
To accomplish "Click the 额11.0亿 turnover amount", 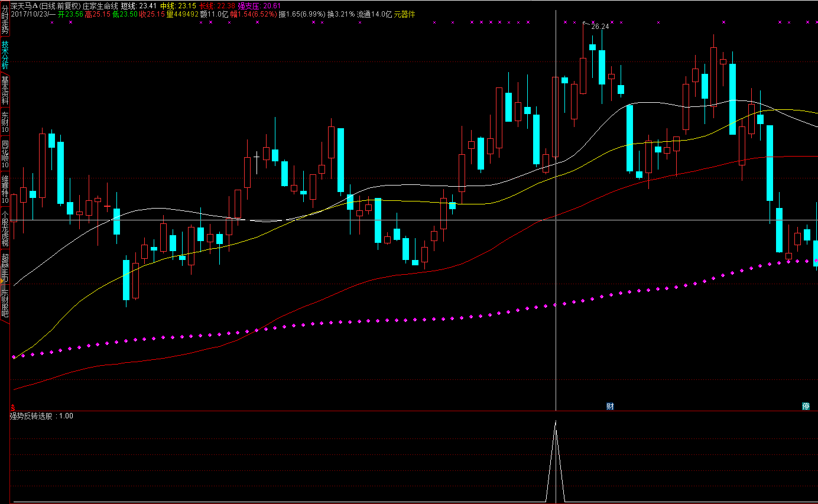I will pyautogui.click(x=214, y=14).
